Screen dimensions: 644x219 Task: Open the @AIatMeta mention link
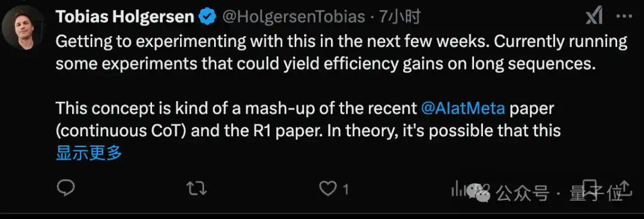(x=463, y=108)
